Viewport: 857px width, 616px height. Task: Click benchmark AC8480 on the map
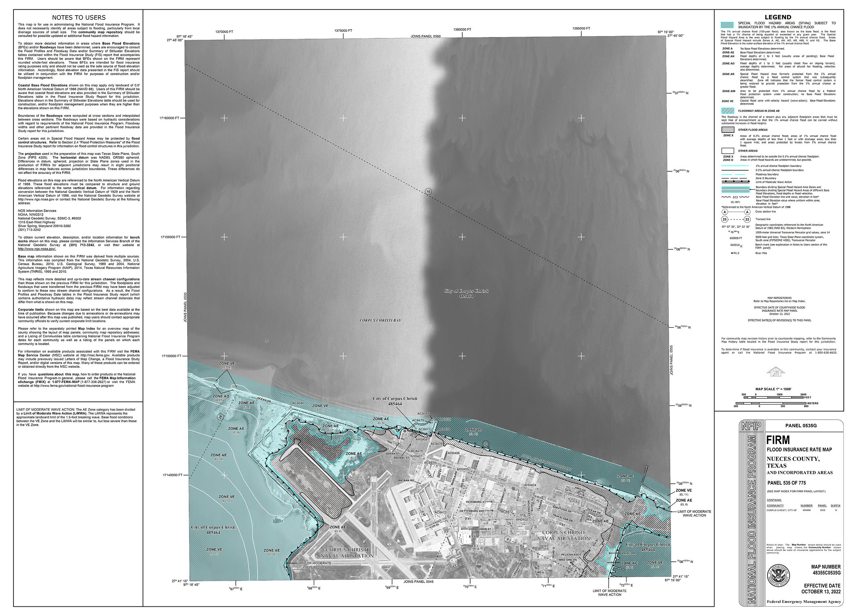[x=298, y=403]
